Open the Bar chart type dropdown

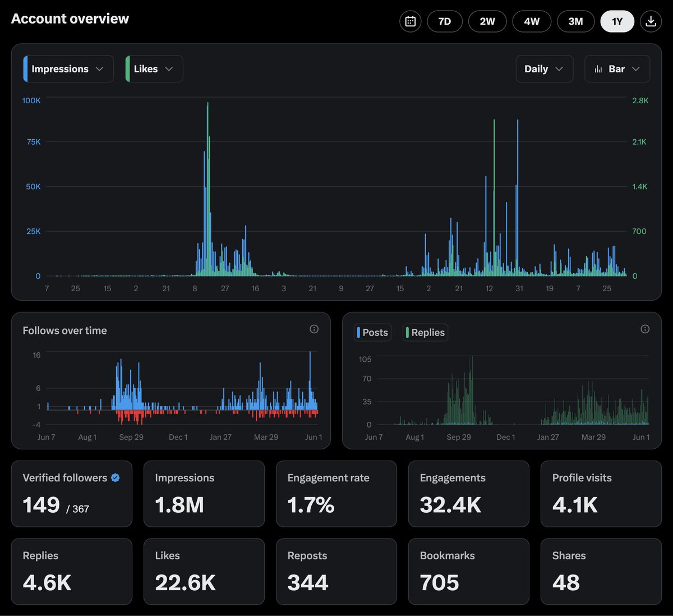tap(617, 69)
